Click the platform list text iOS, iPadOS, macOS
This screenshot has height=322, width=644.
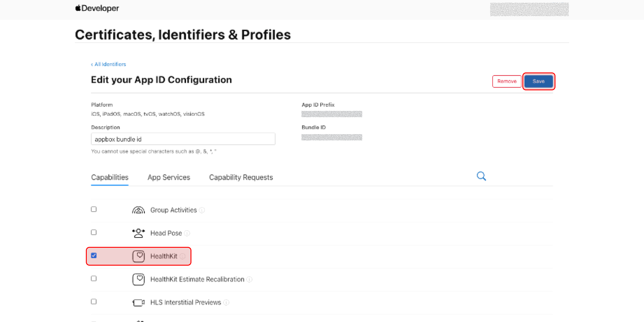(x=148, y=114)
